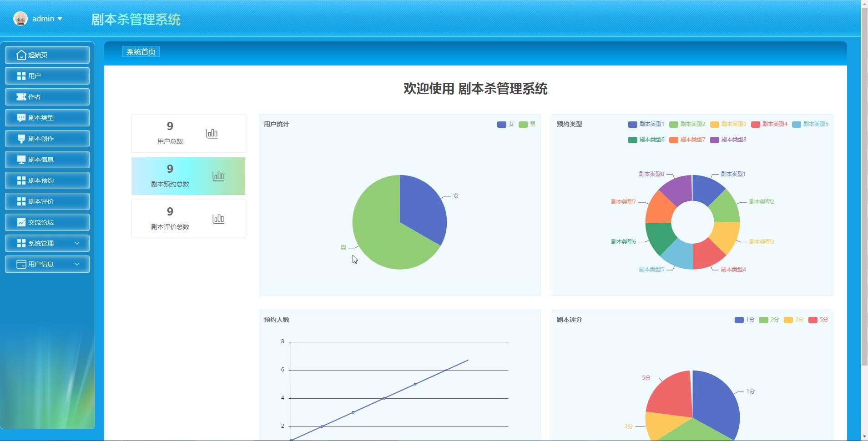
Task: Click the ticket icon beside 作者
Action: [x=21, y=97]
